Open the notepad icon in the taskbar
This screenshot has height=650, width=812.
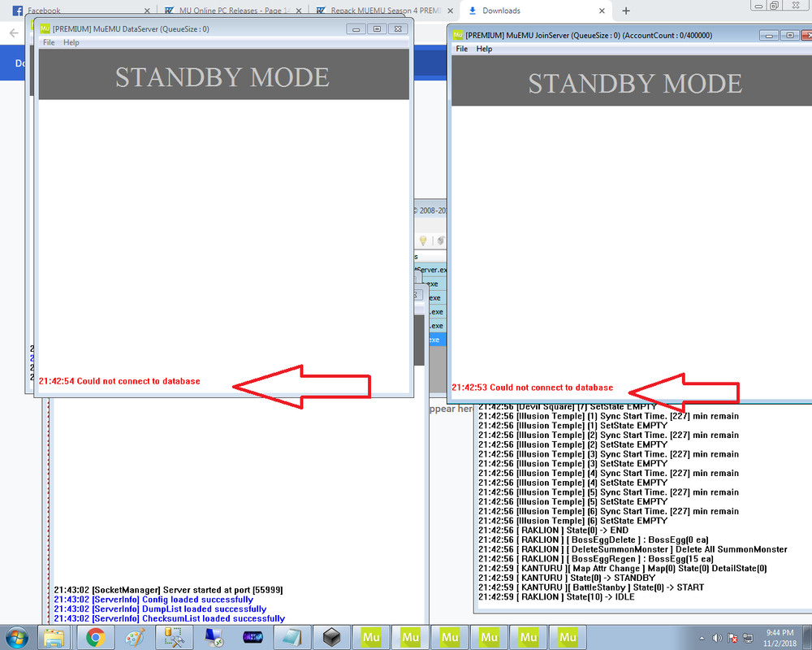click(292, 638)
